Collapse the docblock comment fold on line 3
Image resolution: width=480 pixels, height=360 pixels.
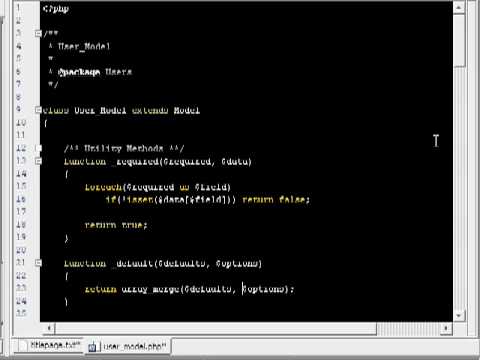(x=38, y=33)
